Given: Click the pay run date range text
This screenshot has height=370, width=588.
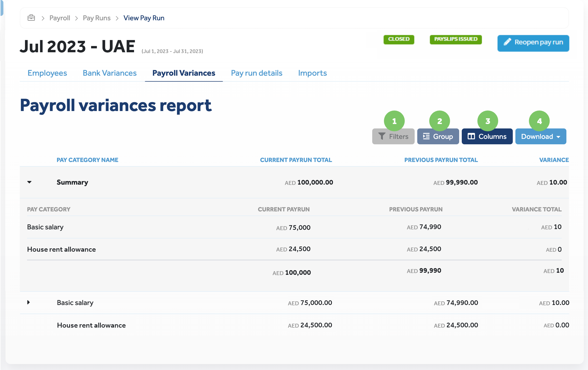Looking at the screenshot, I should [x=172, y=51].
